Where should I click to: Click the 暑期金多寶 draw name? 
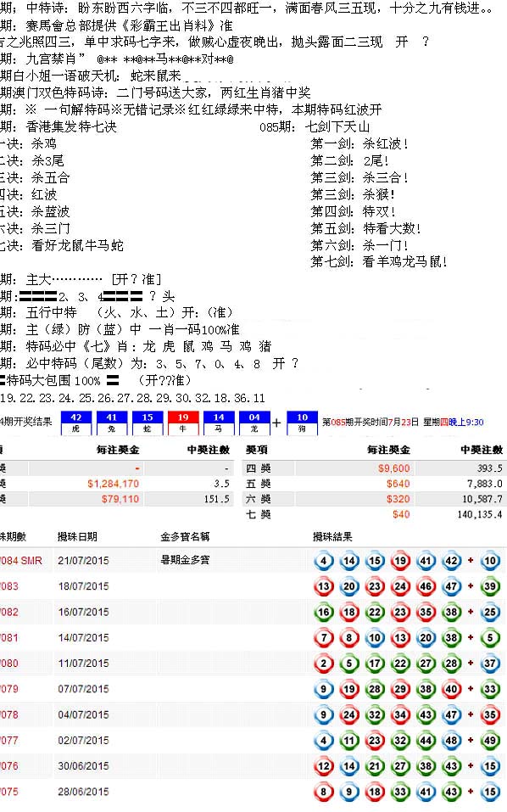point(185,560)
